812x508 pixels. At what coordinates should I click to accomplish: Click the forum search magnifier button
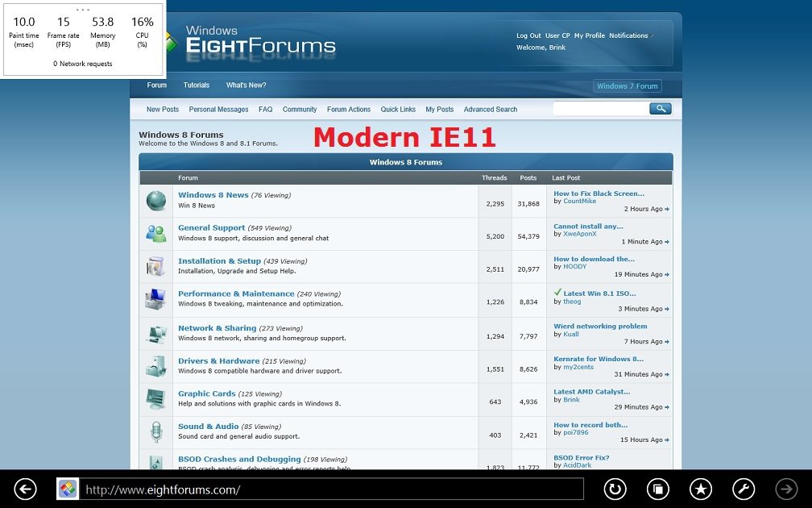pyautogui.click(x=660, y=109)
